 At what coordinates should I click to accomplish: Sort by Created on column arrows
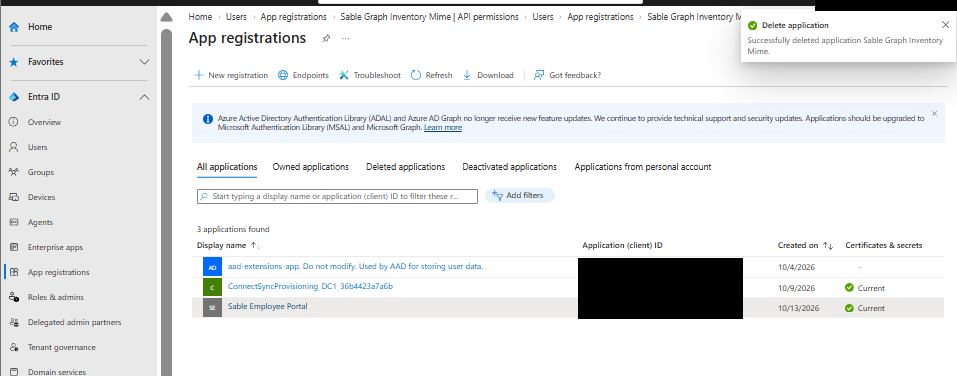pyautogui.click(x=828, y=245)
